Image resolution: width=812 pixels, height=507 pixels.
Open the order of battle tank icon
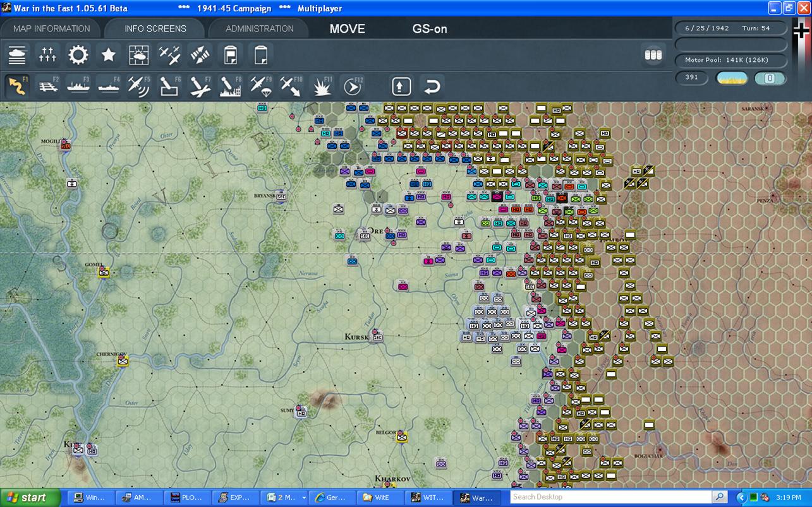pyautogui.click(x=17, y=55)
